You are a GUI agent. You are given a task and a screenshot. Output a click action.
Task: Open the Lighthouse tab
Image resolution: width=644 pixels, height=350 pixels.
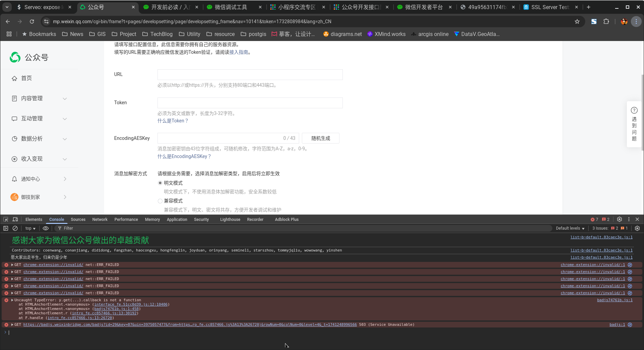pos(230,220)
